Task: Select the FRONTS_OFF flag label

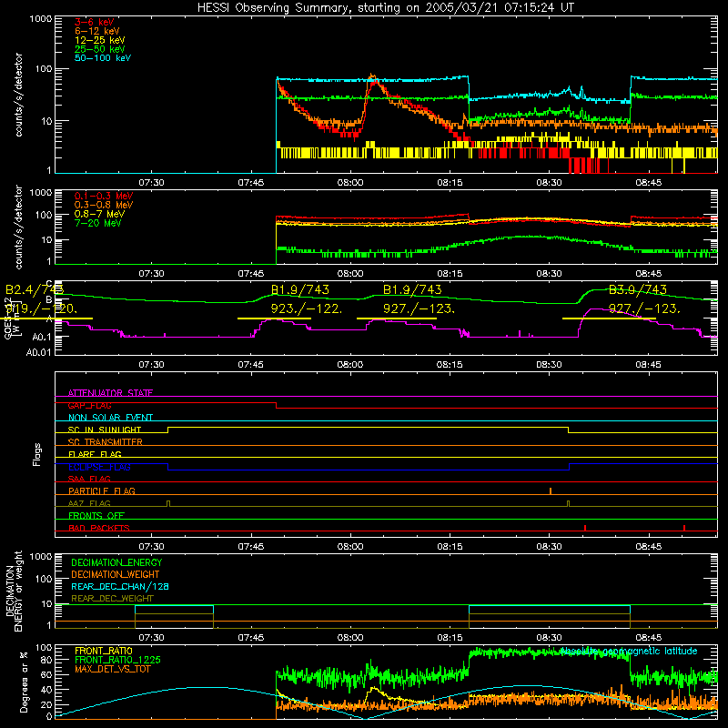Action: point(96,516)
